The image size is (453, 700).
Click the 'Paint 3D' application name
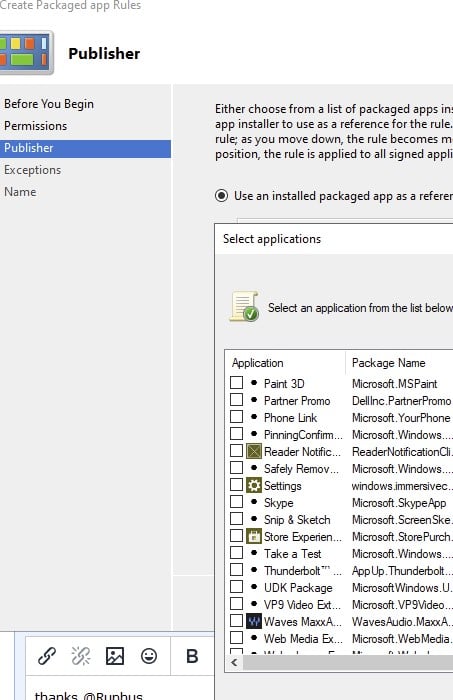(x=284, y=383)
